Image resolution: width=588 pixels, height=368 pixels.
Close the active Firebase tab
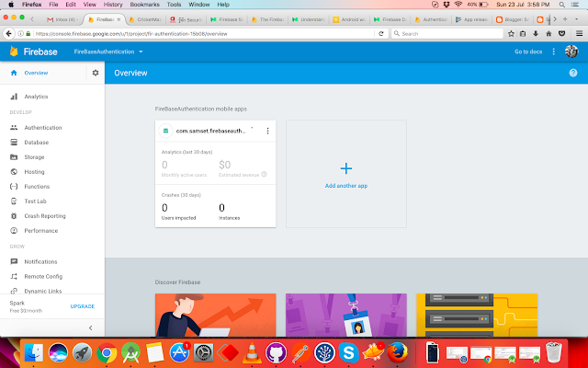pos(119,19)
